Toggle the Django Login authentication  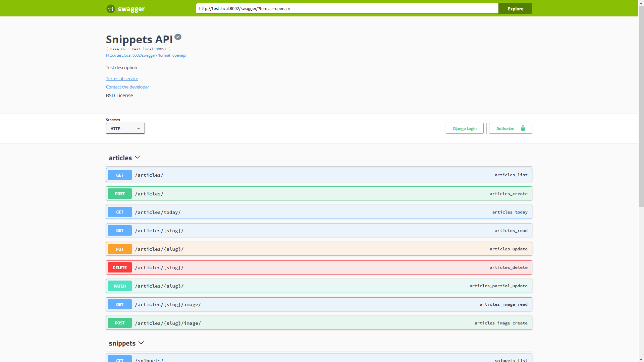465,128
